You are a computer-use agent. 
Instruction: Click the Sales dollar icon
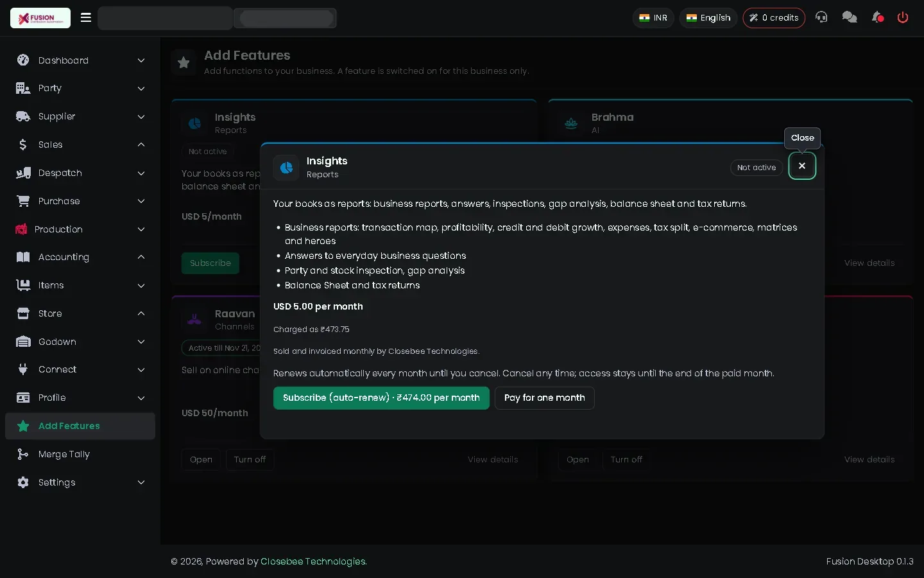(x=23, y=144)
